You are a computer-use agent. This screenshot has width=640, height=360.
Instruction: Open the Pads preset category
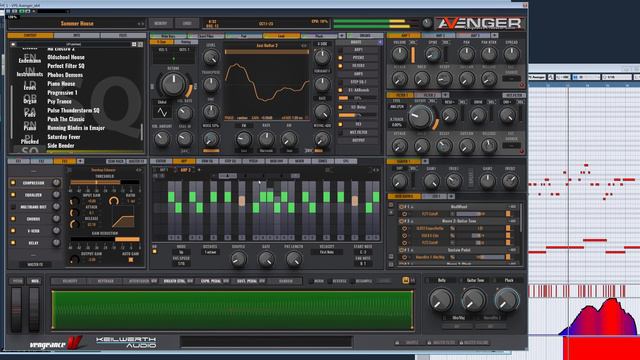pyautogui.click(x=29, y=115)
